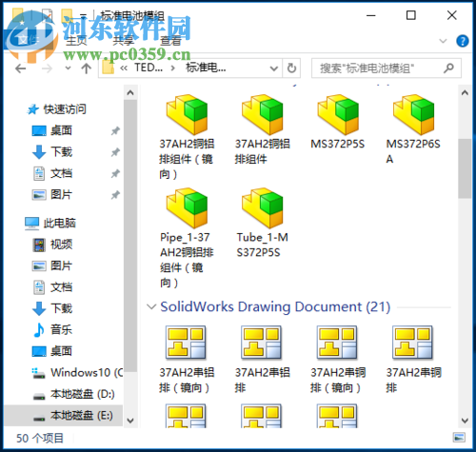Viewport: 476px width, 452px height.
Task: Open the breadcrumb arrow after TED...
Action: pyautogui.click(x=172, y=68)
